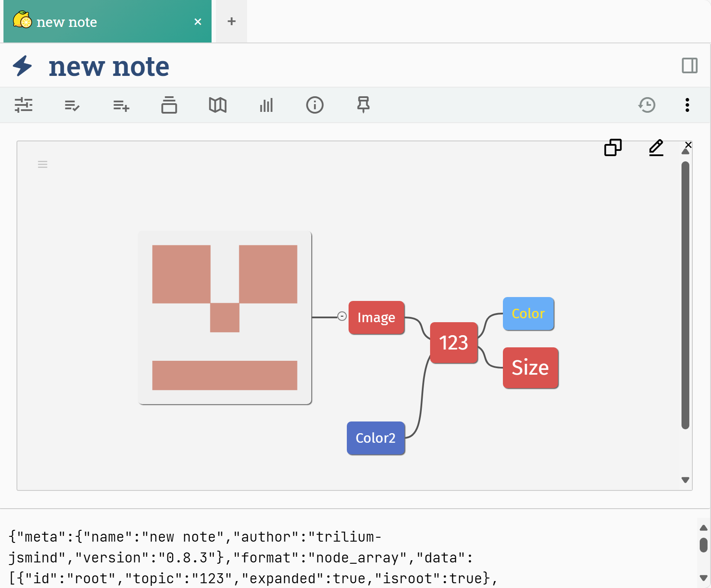This screenshot has height=588, width=711.
Task: Select the blue Color node
Action: pos(528,314)
